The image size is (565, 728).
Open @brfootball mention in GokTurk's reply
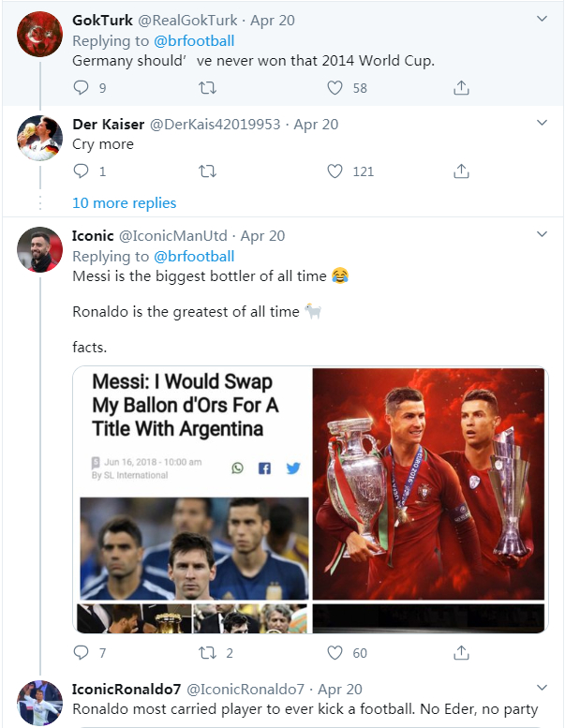[194, 40]
